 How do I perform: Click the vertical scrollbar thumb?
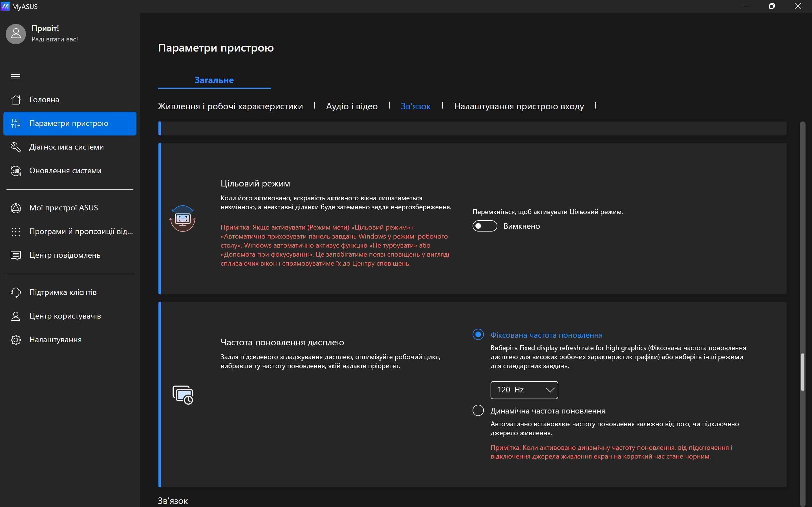[x=802, y=372]
